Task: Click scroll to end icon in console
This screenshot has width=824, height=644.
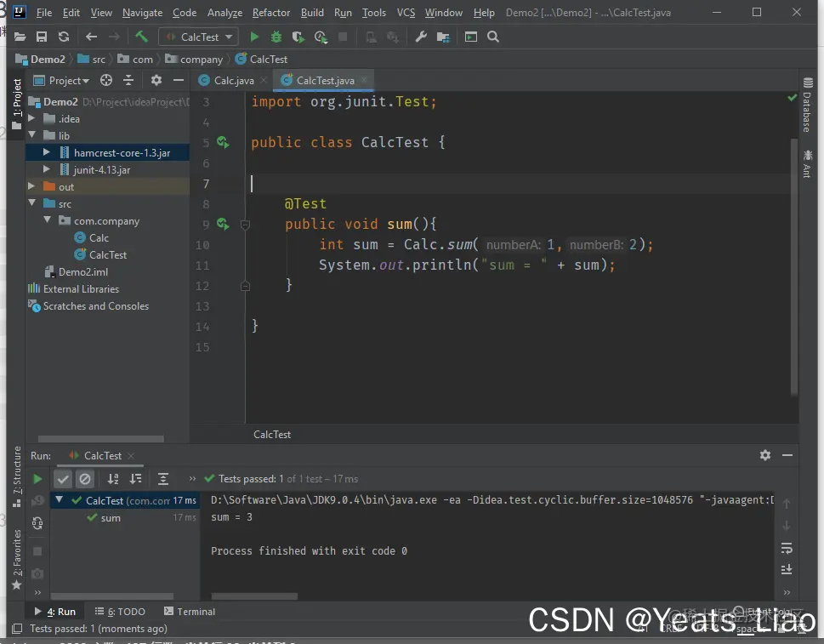Action: click(787, 570)
